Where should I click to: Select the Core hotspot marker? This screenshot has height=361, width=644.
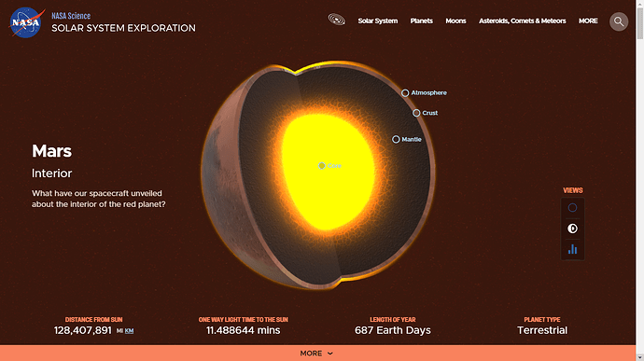(x=322, y=166)
